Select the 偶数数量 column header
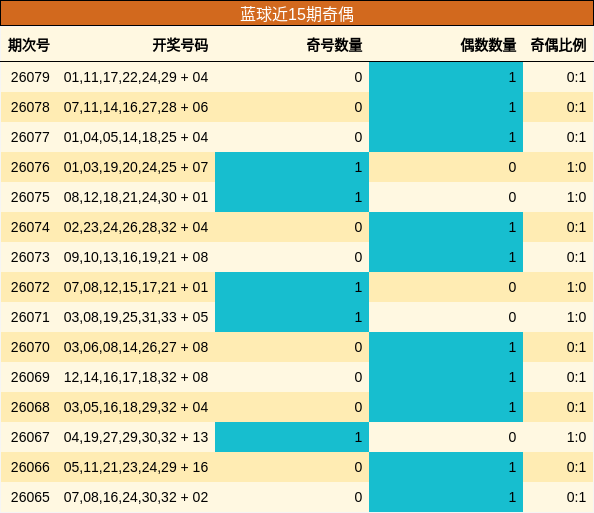This screenshot has width=594, height=513. [x=488, y=45]
